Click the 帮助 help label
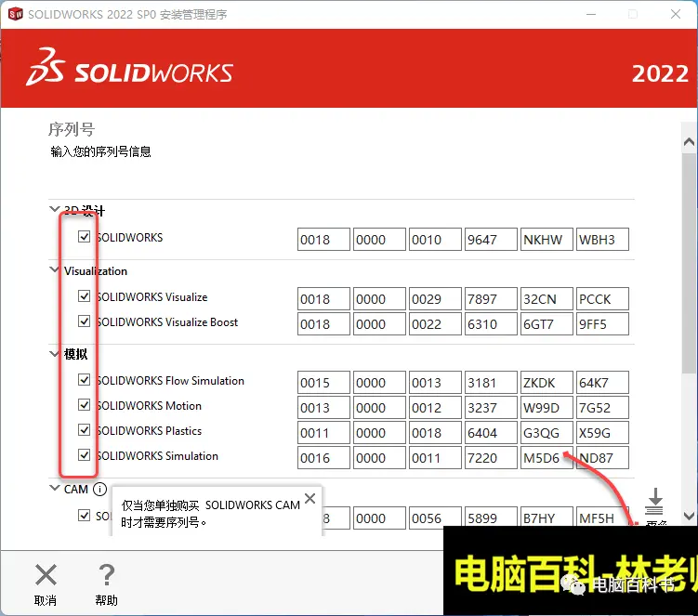The width and height of the screenshot is (698, 616). click(x=106, y=600)
